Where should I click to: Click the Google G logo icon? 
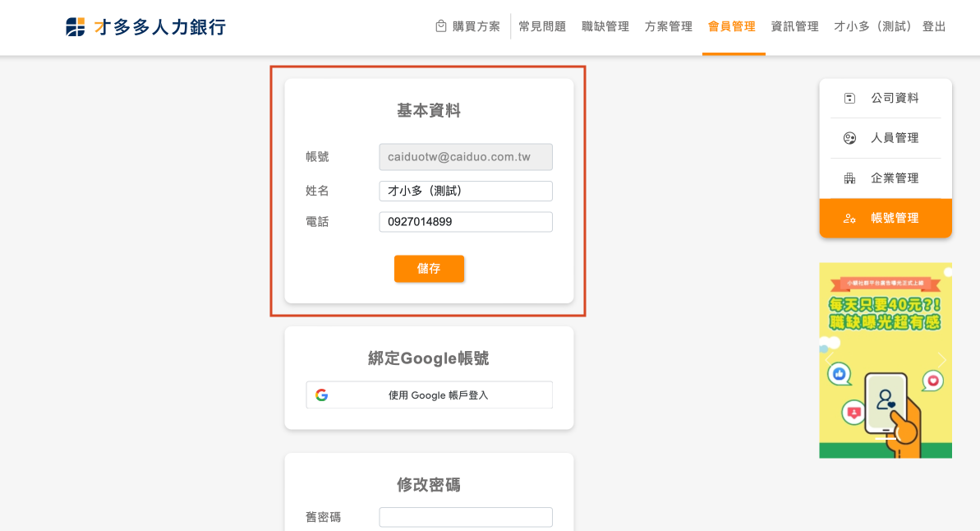tap(321, 395)
